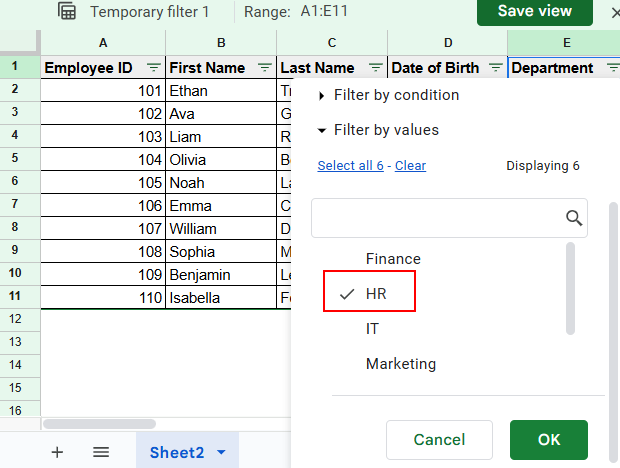Open the all sheets list icon
Image resolution: width=620 pixels, height=468 pixels.
point(101,452)
